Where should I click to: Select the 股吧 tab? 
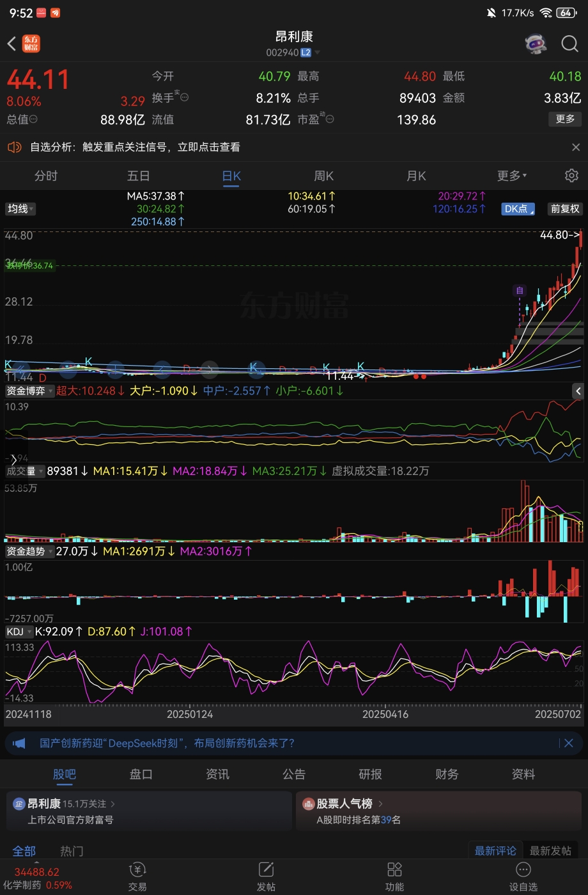click(65, 774)
